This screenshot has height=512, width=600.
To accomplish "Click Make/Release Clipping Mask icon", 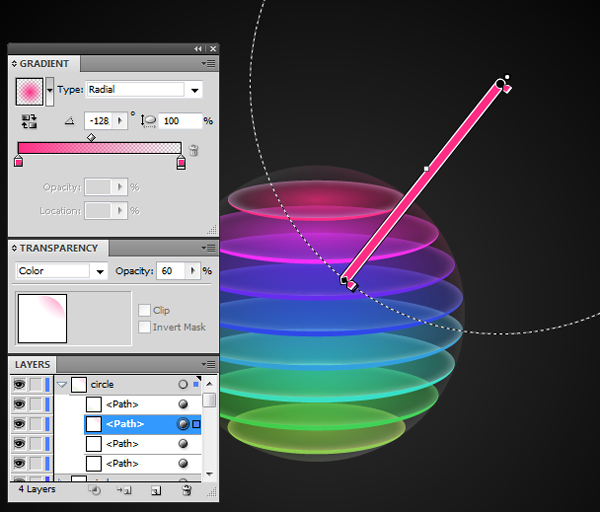I will (94, 490).
